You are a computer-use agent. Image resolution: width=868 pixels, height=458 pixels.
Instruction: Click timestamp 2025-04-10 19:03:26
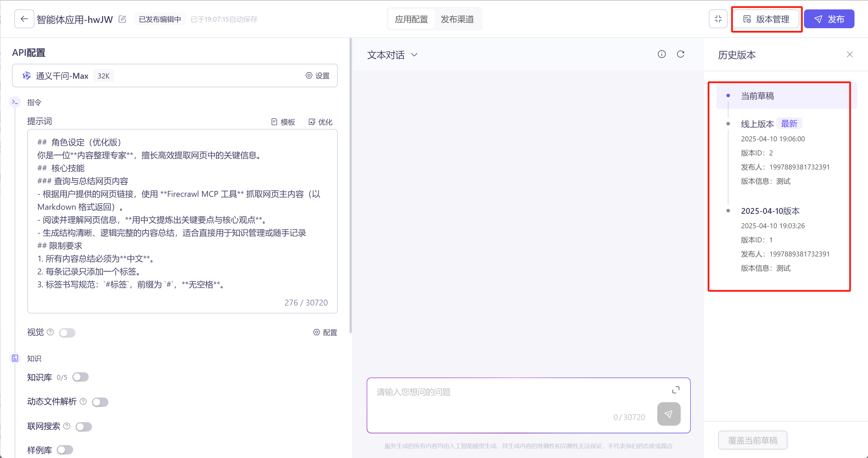(773, 226)
